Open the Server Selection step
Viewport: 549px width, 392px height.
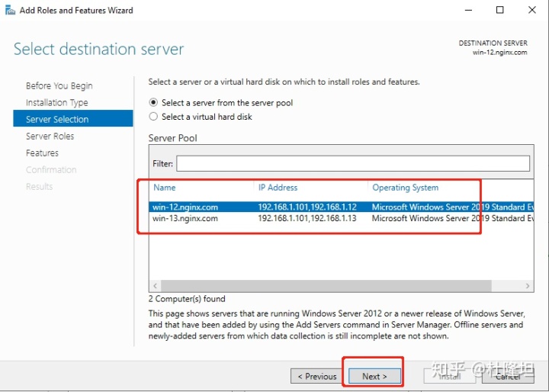click(73, 118)
